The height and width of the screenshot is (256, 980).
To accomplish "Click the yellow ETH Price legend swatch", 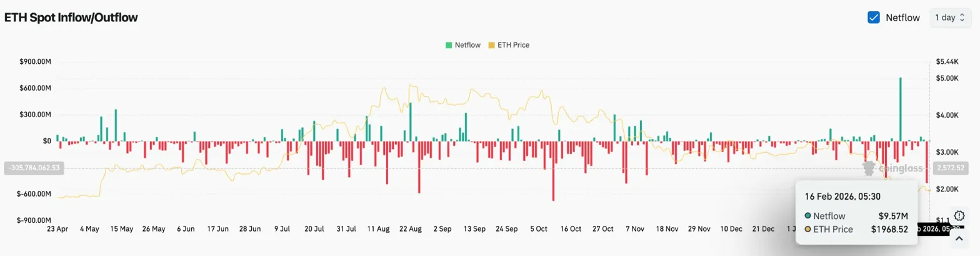I will 491,45.
